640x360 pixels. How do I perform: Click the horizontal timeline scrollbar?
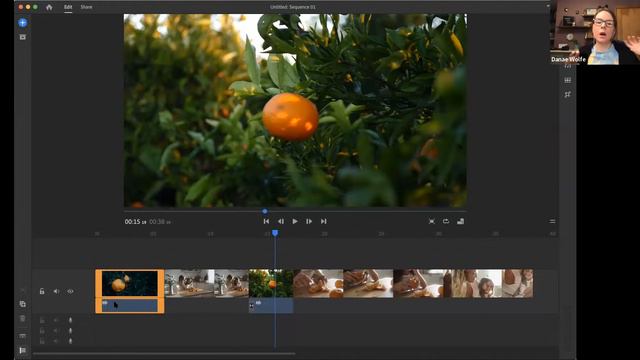click(x=164, y=353)
